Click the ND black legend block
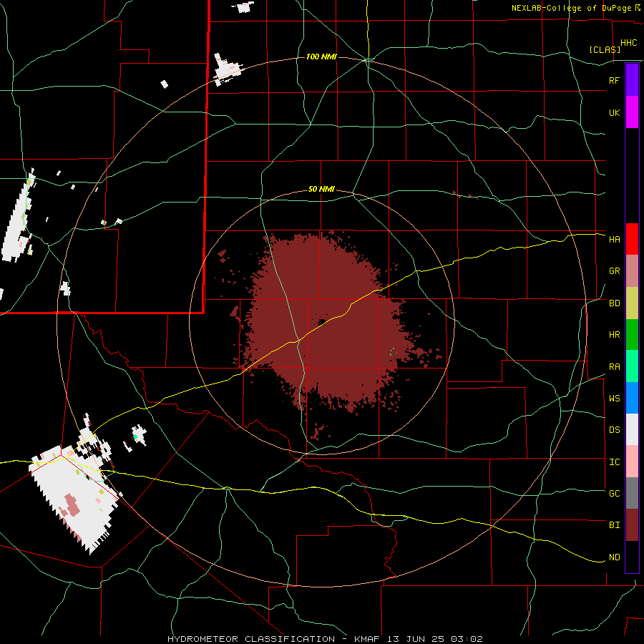Viewport: 644px width, 644px height. (632, 557)
